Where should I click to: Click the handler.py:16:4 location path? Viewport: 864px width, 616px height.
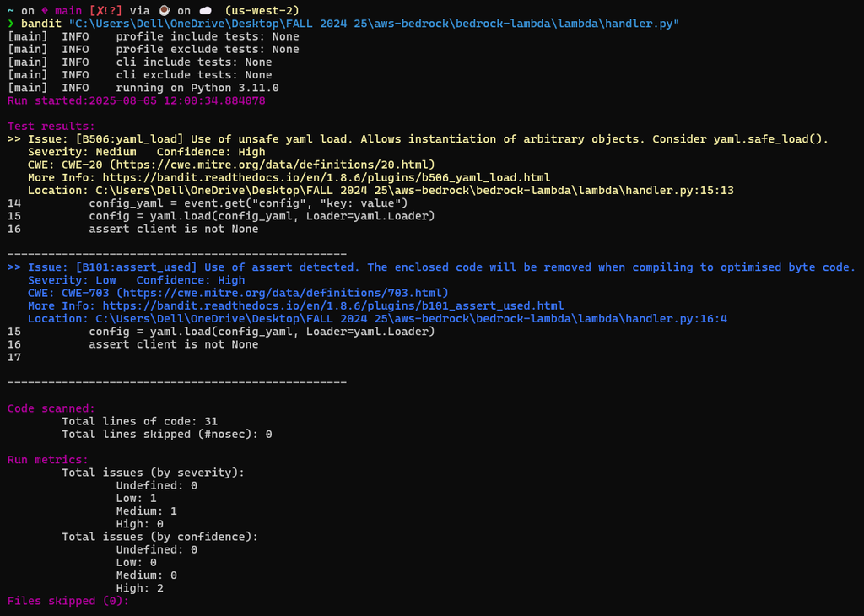point(411,319)
